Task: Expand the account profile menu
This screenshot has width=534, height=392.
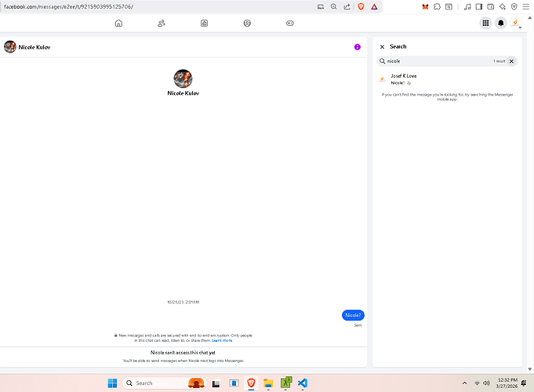Action: 517,24
